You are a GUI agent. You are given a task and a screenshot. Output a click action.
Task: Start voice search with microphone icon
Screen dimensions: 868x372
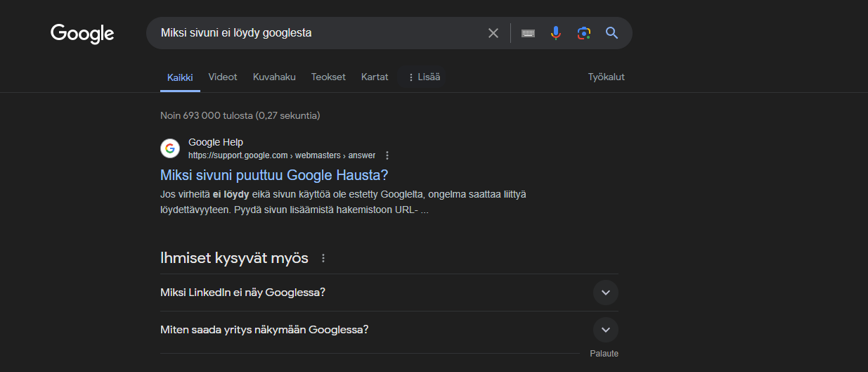coord(556,33)
